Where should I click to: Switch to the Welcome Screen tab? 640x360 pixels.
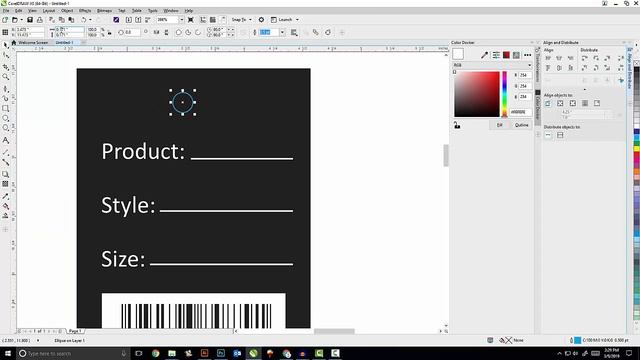pyautogui.click(x=33, y=42)
